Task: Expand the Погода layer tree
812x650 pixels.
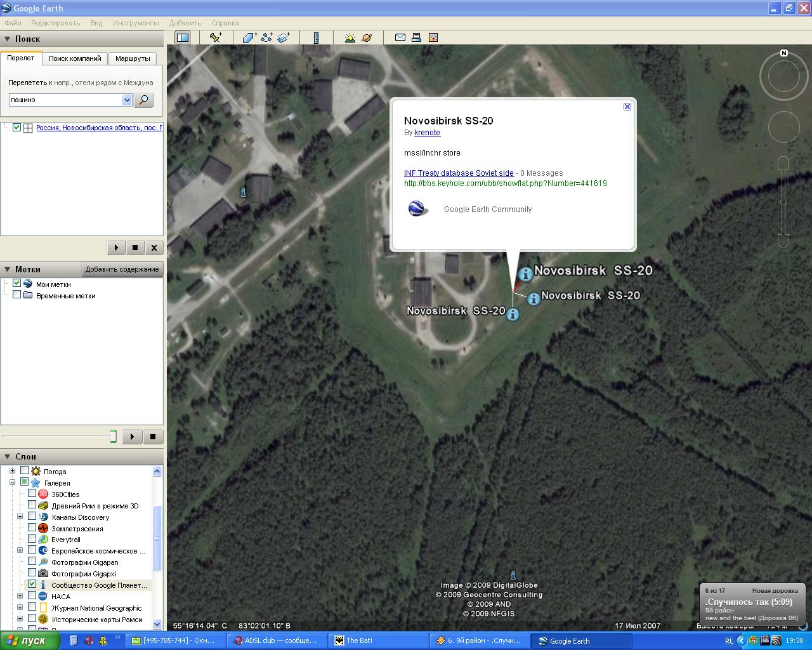Action: tap(12, 471)
